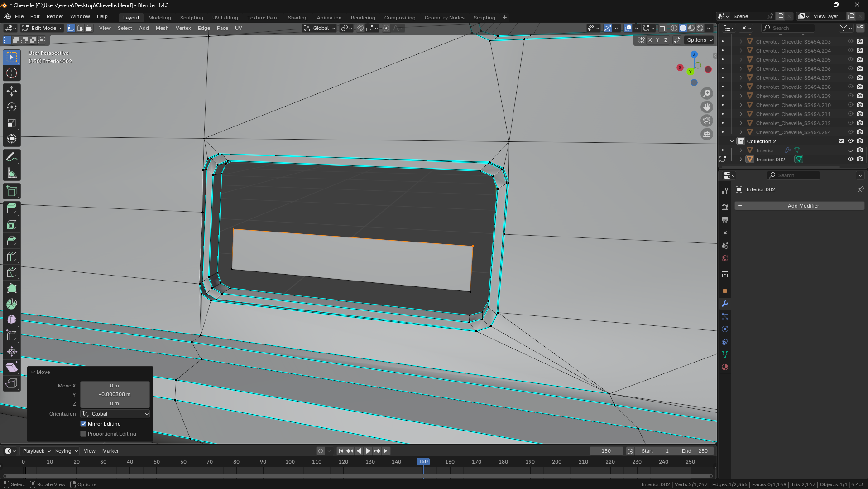Click the End frame field
Screen dimensions: 868x489
pos(695,451)
